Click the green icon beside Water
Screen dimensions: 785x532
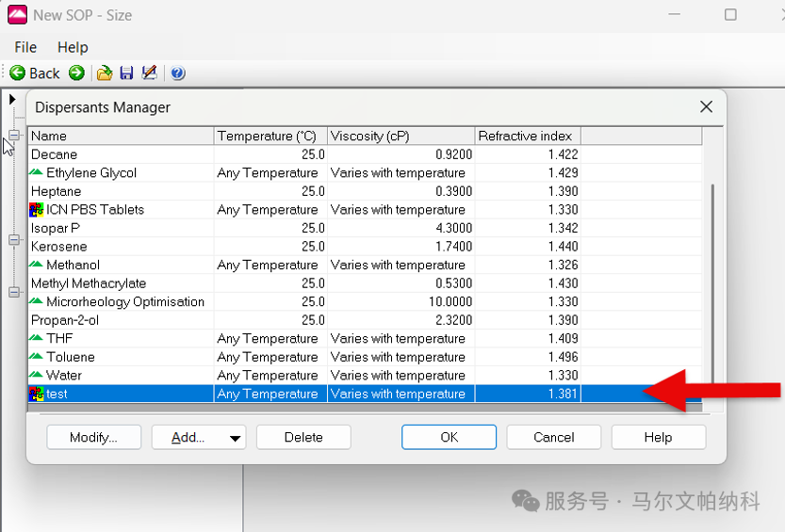(36, 375)
